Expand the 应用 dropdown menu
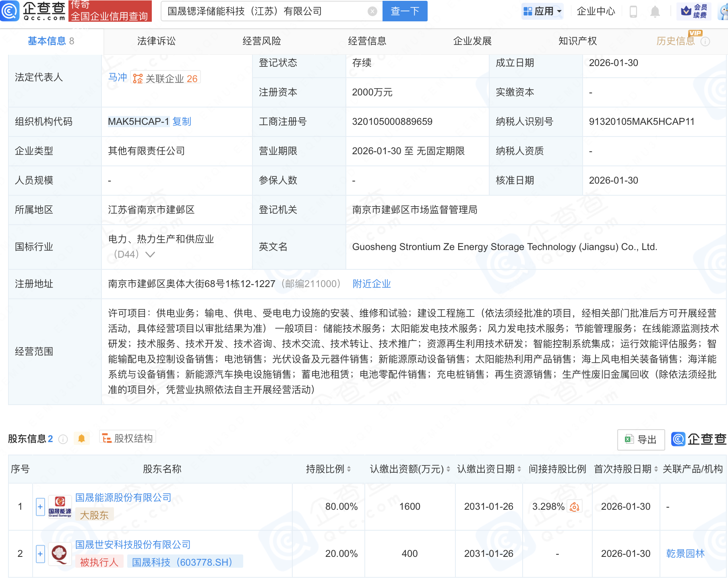728x579 pixels. pyautogui.click(x=542, y=11)
